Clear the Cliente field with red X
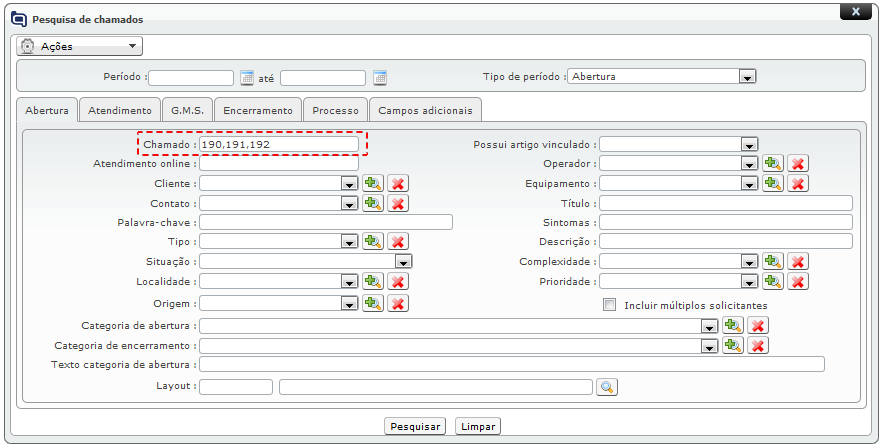The width and height of the screenshot is (882, 446). tap(398, 183)
